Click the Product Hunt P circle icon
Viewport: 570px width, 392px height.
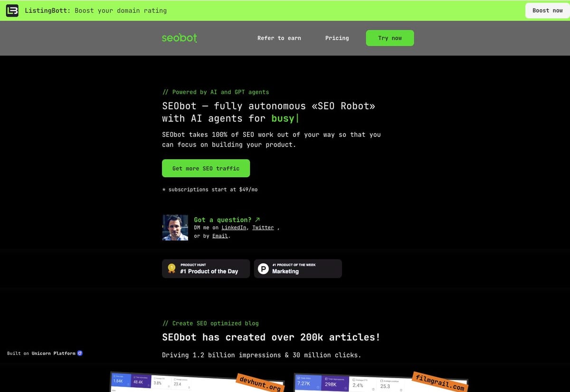(x=263, y=269)
